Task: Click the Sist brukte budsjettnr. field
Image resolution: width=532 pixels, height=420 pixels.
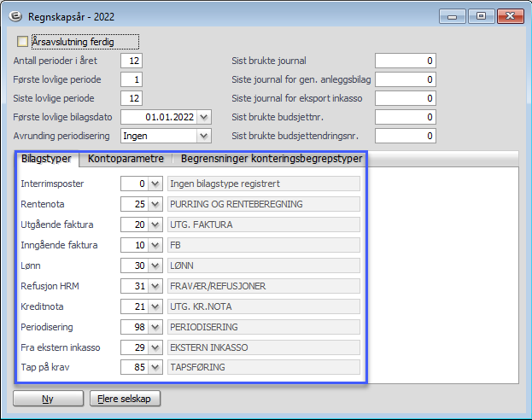Action: [x=406, y=117]
